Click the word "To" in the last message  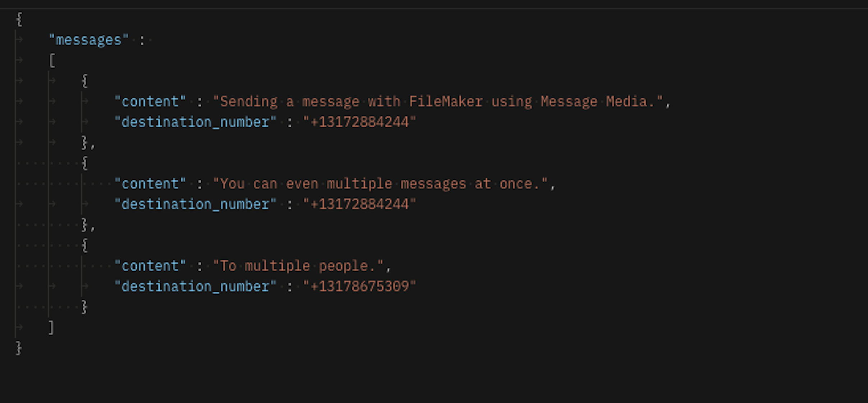[x=228, y=266]
